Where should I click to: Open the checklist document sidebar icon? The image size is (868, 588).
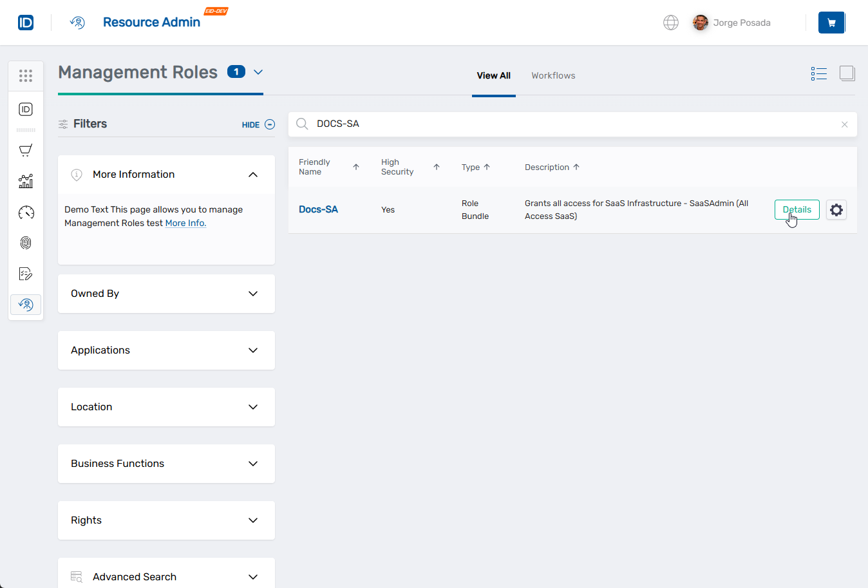[26, 274]
